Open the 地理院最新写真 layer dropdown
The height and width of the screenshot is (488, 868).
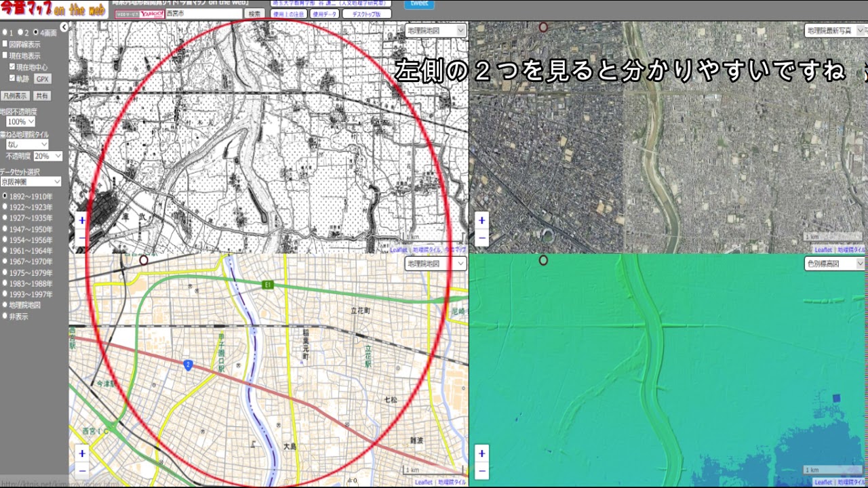coord(835,30)
